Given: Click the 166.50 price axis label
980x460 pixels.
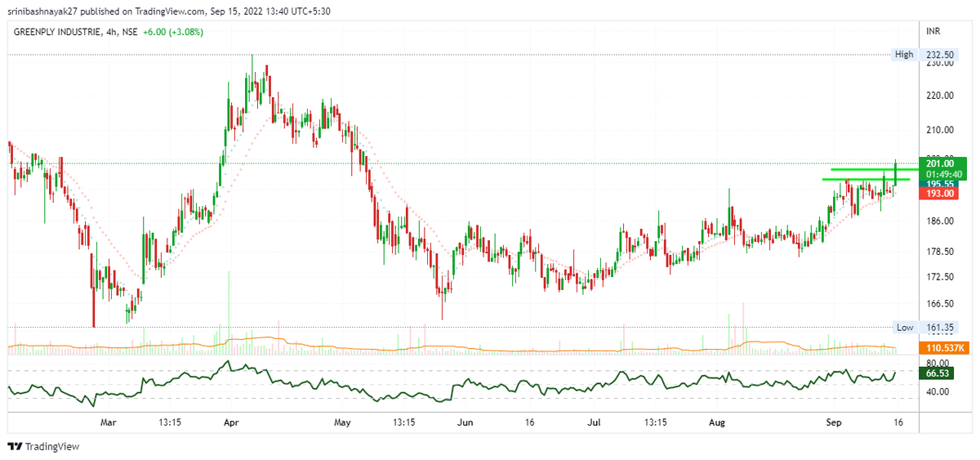Looking at the screenshot, I should [x=939, y=302].
